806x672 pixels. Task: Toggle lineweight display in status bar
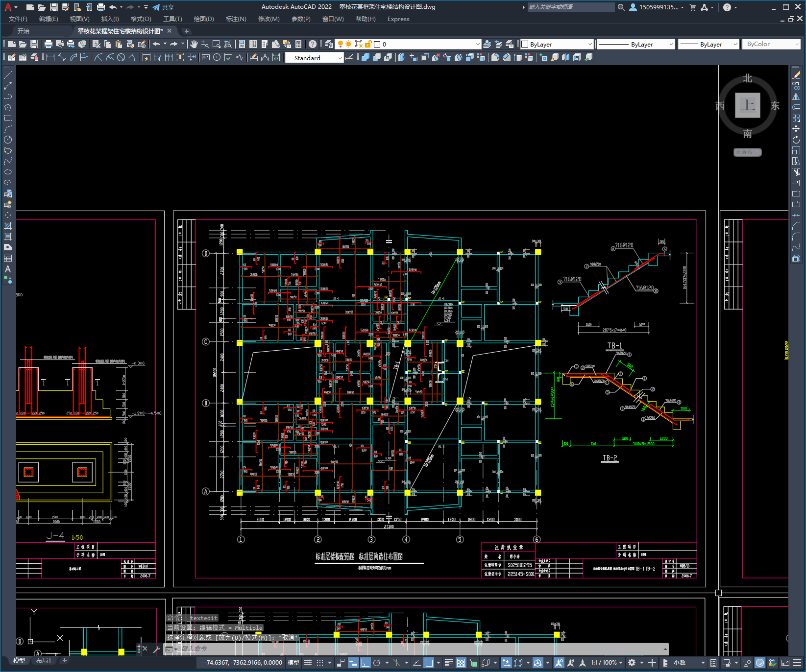click(x=448, y=663)
